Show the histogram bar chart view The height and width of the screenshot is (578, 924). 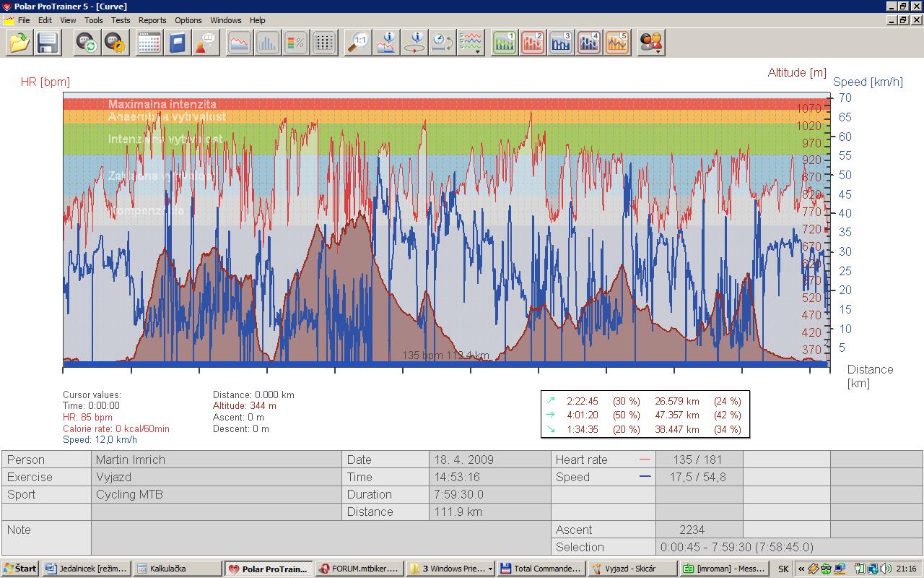[x=267, y=43]
